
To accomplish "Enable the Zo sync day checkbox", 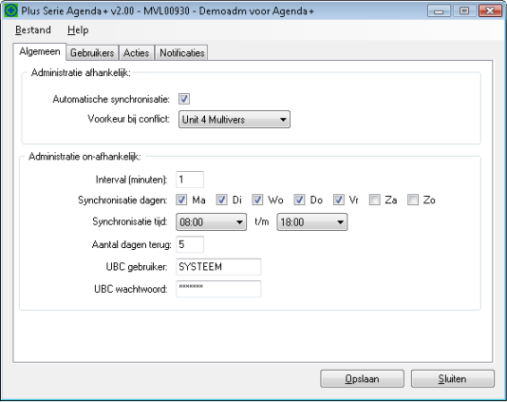I will click(413, 200).
